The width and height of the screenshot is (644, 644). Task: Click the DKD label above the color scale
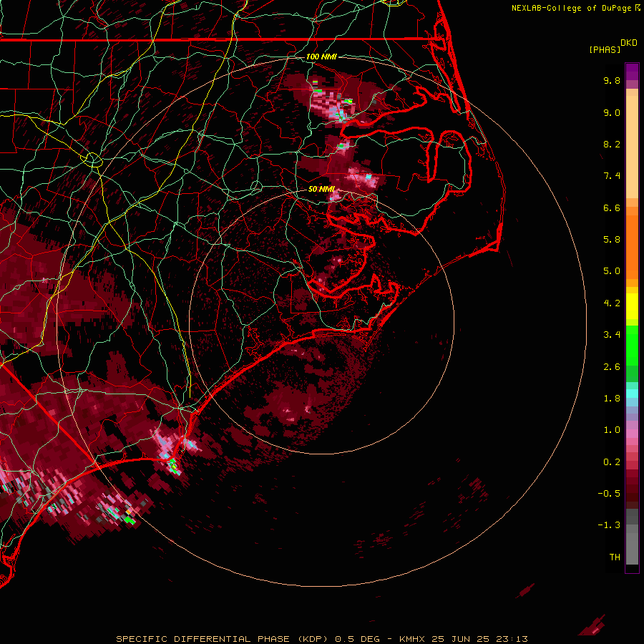[x=629, y=43]
